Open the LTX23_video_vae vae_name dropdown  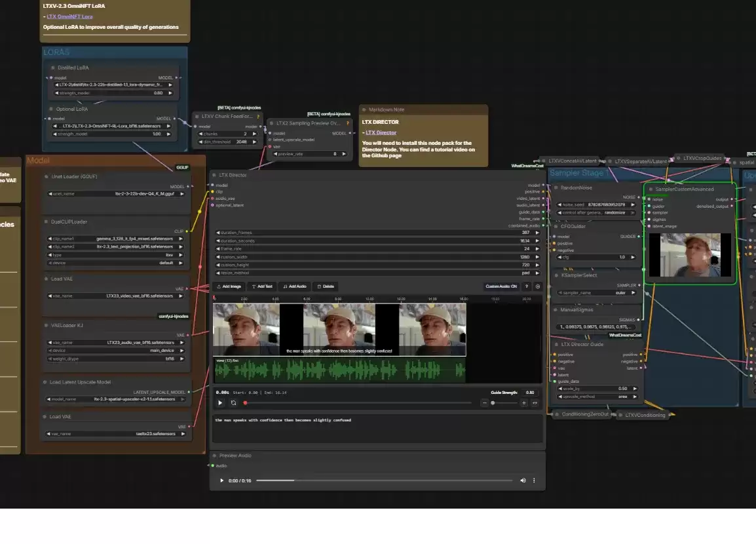(116, 296)
